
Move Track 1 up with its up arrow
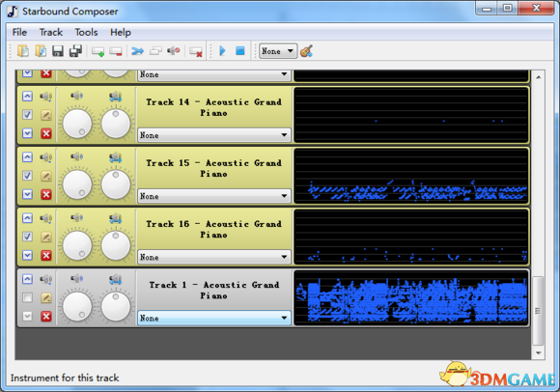pyautogui.click(x=27, y=279)
